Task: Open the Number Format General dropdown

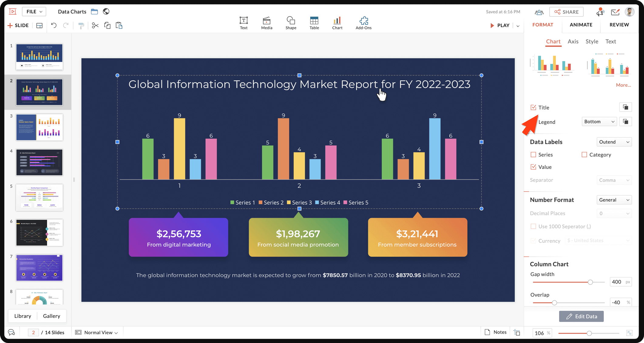Action: click(x=614, y=200)
